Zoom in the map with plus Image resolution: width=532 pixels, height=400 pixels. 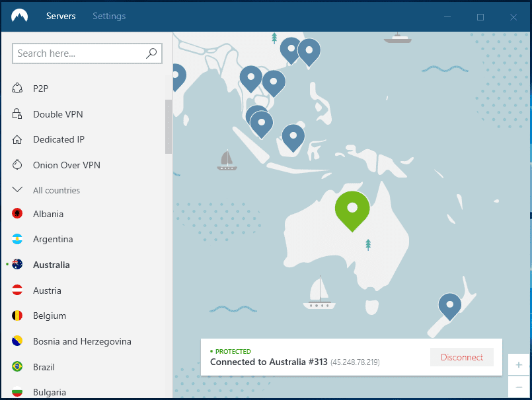click(x=518, y=365)
